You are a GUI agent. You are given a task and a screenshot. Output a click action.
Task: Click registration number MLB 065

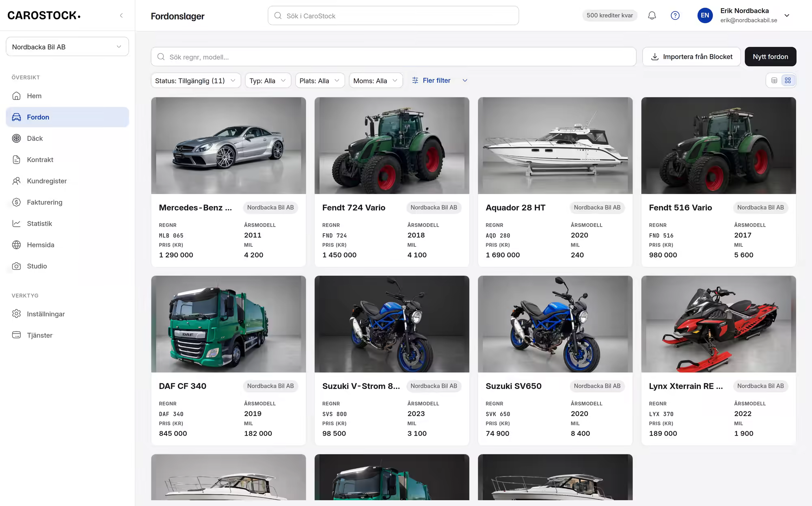(171, 236)
